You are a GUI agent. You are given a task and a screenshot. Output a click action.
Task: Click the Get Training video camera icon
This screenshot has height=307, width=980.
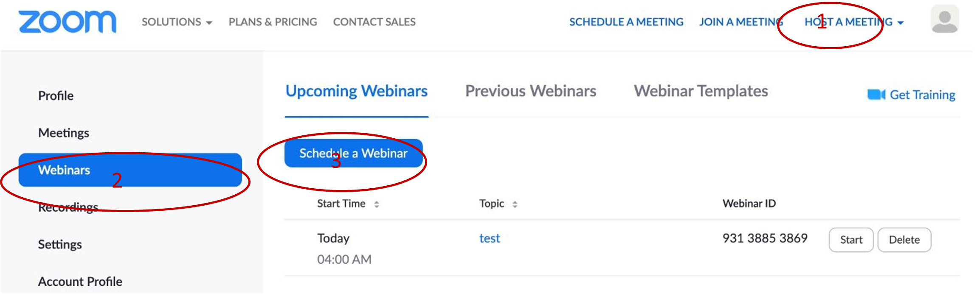(x=876, y=95)
